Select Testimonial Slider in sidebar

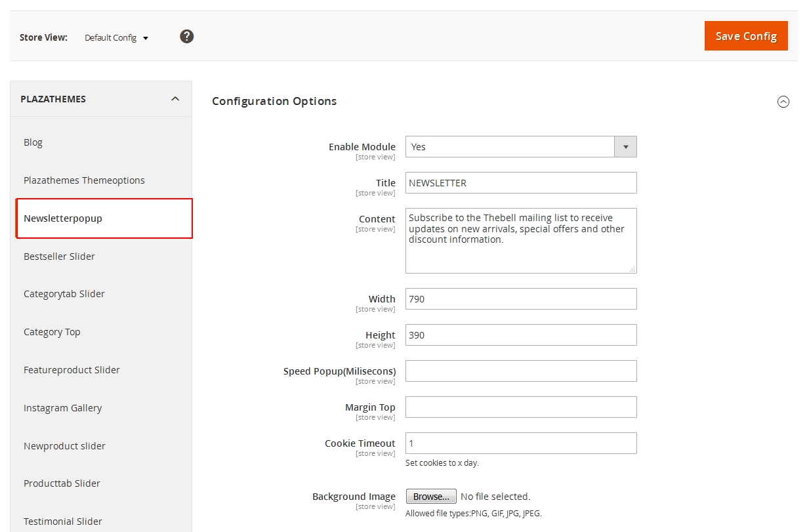[63, 522]
